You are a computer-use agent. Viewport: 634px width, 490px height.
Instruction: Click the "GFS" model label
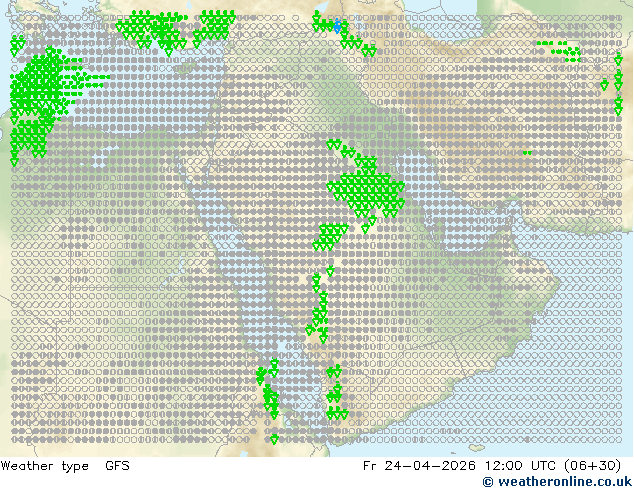117,466
